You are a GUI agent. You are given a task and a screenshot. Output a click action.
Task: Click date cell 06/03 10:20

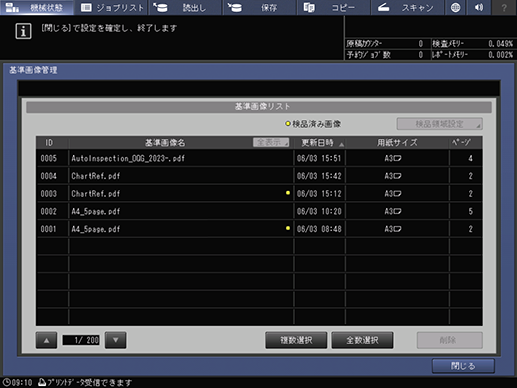pyautogui.click(x=319, y=211)
